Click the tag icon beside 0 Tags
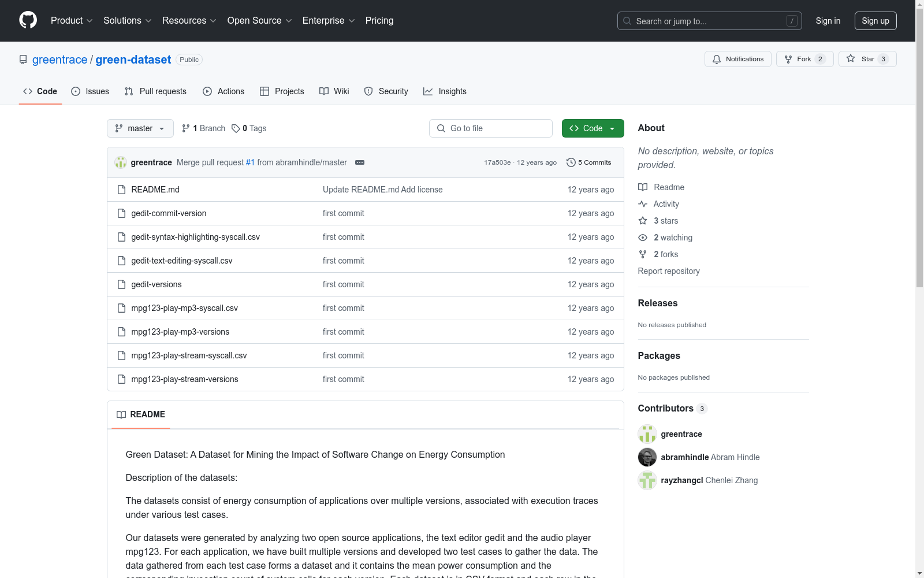 click(x=236, y=128)
